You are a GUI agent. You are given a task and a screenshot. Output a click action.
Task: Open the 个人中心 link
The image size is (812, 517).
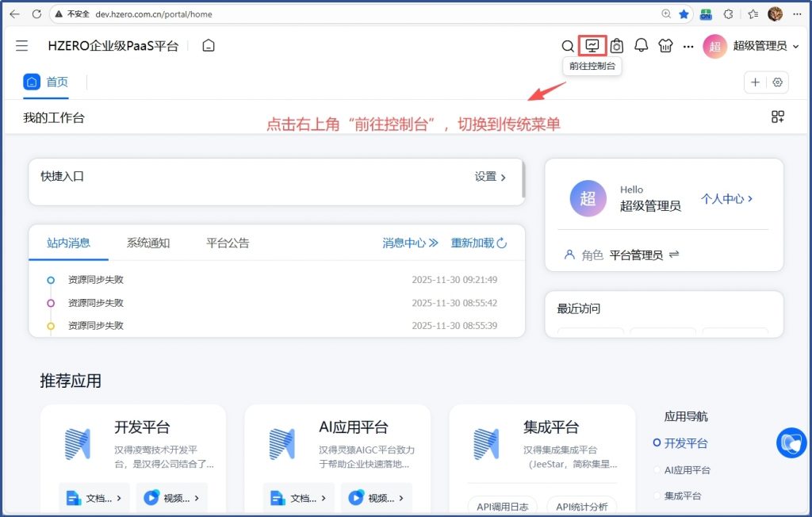click(726, 199)
